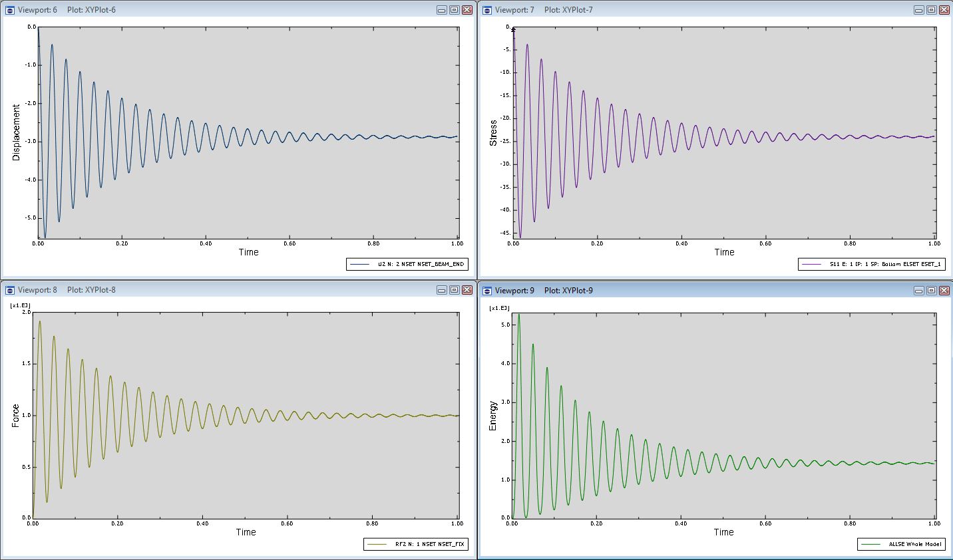The height and width of the screenshot is (560, 953).
Task: Click the -45 tick label on Stress axis
Action: coord(506,232)
